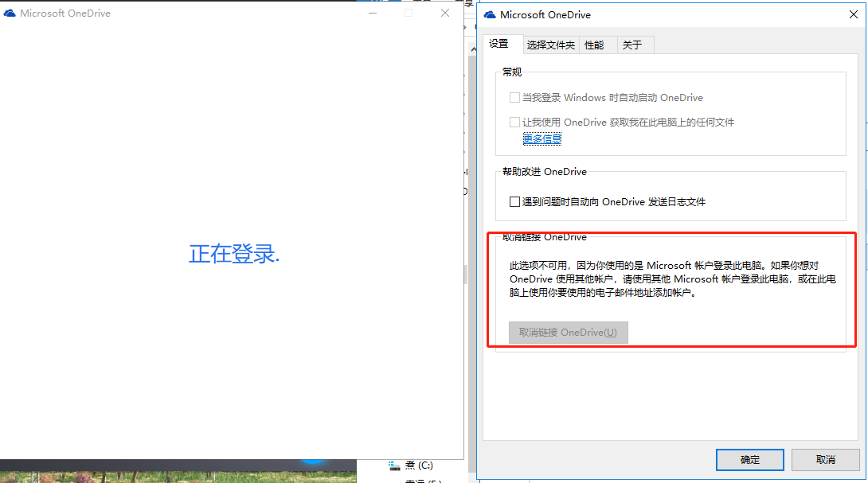Open the 更多信息 link
The width and height of the screenshot is (868, 483).
coord(542,139)
